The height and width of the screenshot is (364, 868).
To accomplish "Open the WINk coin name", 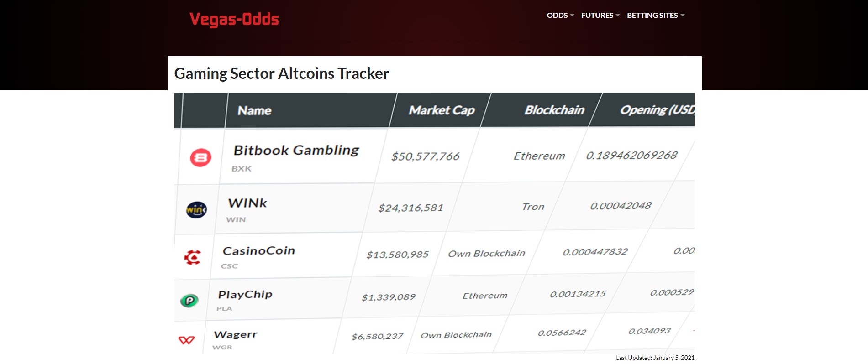I will click(247, 203).
